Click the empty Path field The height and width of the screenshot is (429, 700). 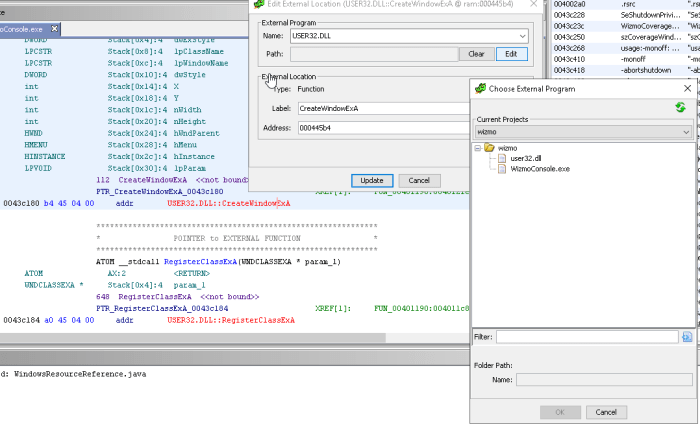(374, 54)
